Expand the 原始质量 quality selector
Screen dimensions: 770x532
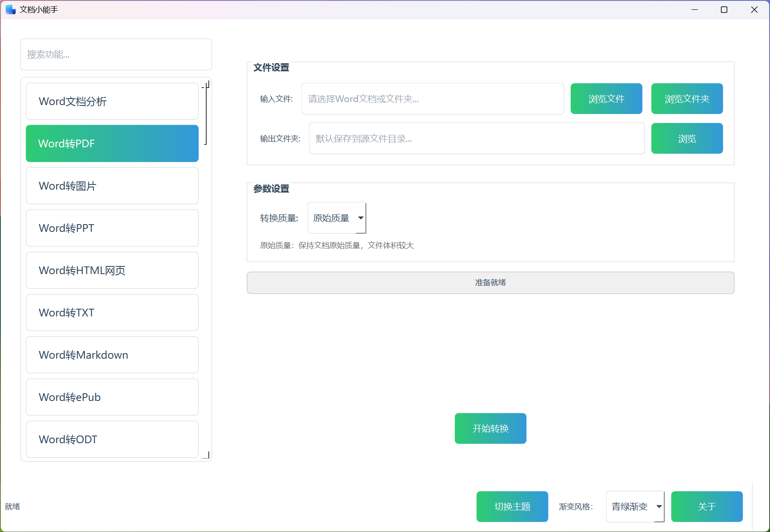tap(337, 218)
